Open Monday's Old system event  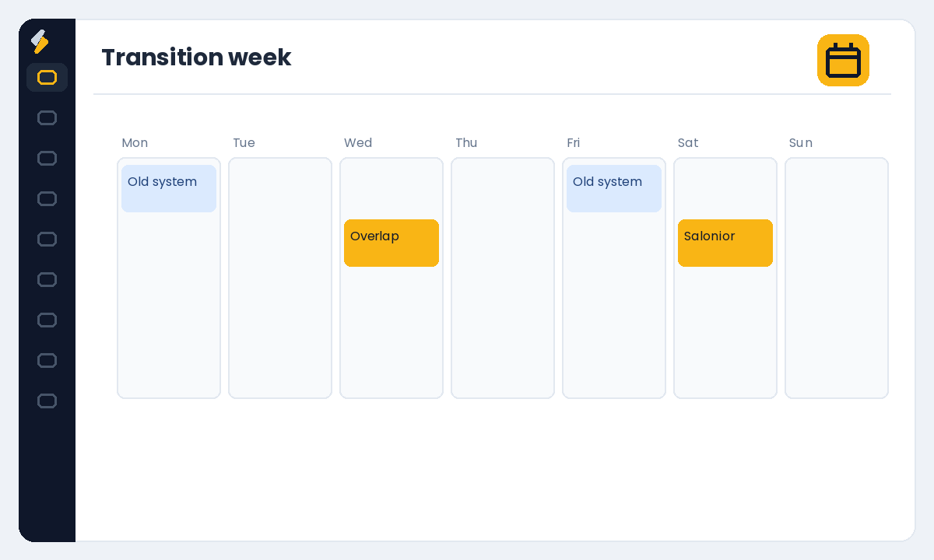[169, 188]
